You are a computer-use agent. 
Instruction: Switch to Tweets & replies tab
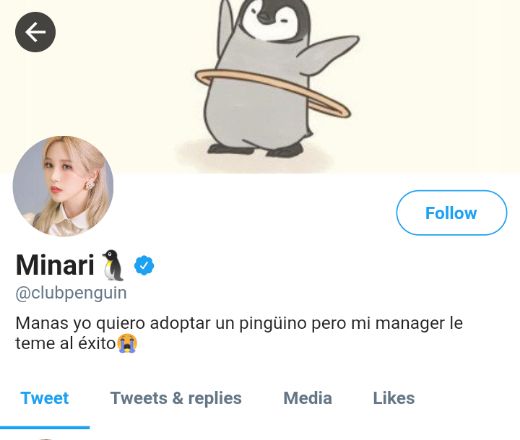(176, 398)
